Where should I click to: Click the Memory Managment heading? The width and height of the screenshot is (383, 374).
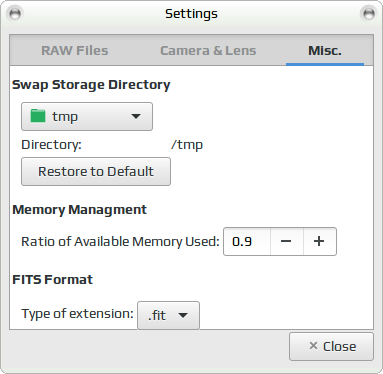click(79, 210)
